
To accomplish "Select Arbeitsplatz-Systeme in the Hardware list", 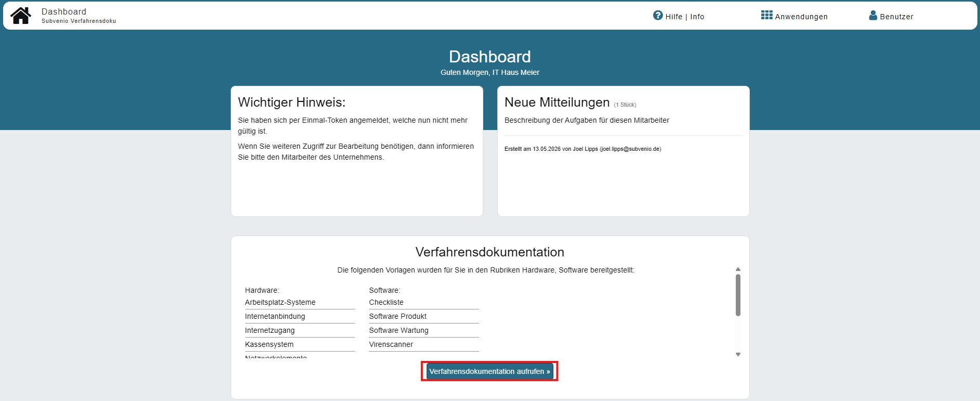I will [280, 302].
